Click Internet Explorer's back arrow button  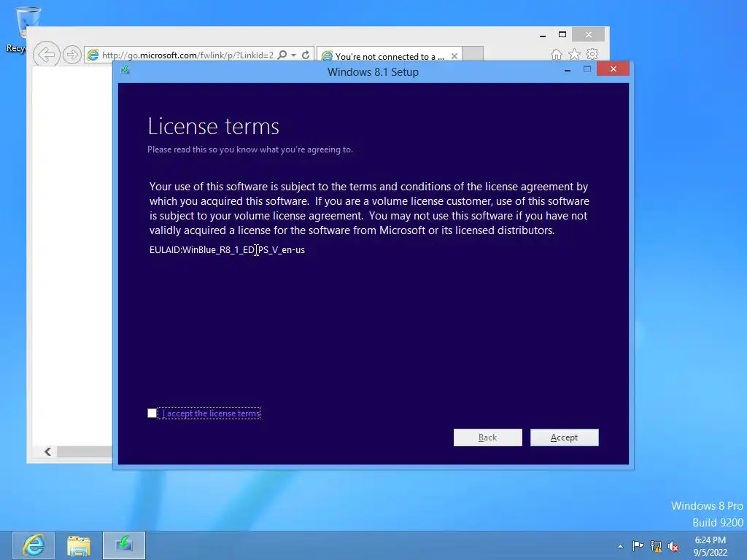47,54
